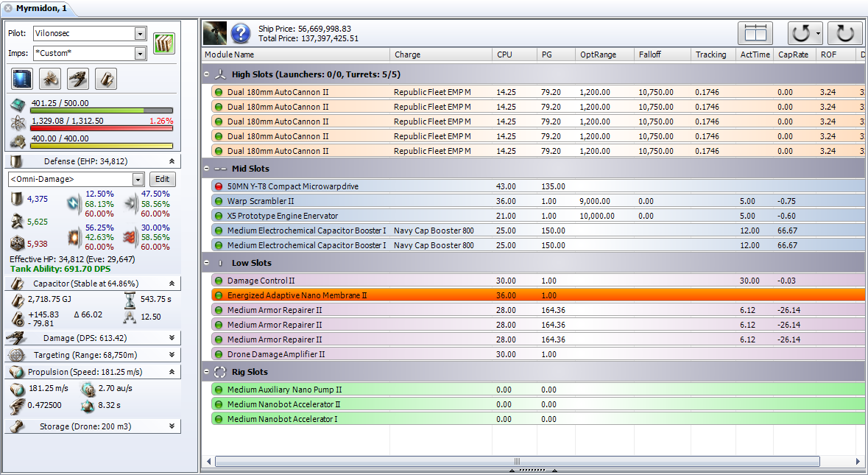868x475 pixels.
Task: Collapse the Mid Slots group
Action: pos(206,169)
